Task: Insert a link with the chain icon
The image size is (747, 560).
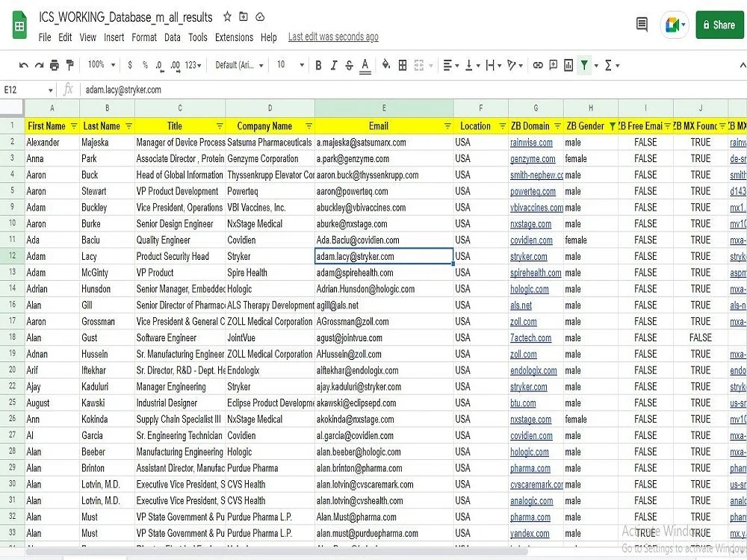Action: (538, 65)
